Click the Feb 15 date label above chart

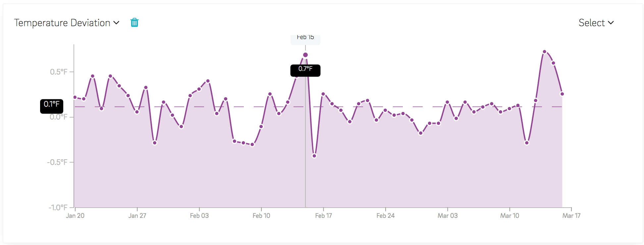pos(305,38)
